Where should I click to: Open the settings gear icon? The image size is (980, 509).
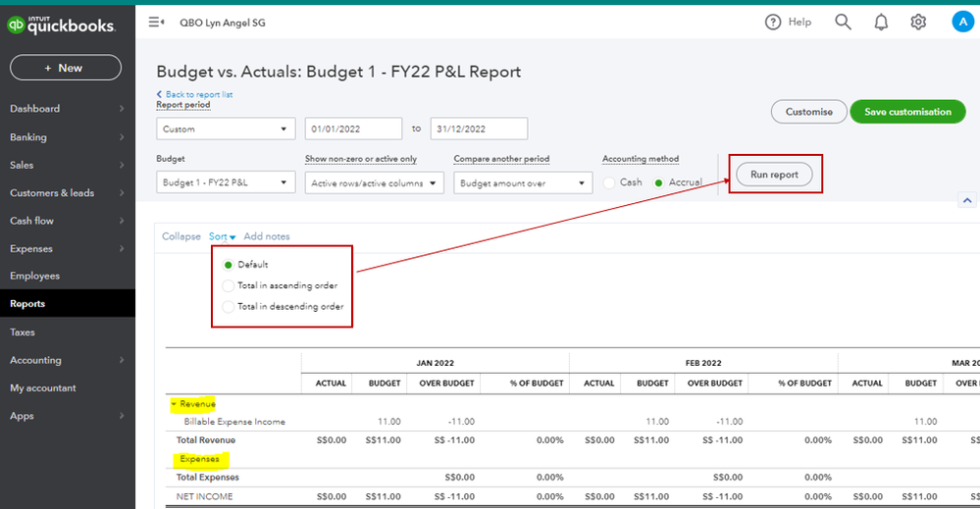918,23
